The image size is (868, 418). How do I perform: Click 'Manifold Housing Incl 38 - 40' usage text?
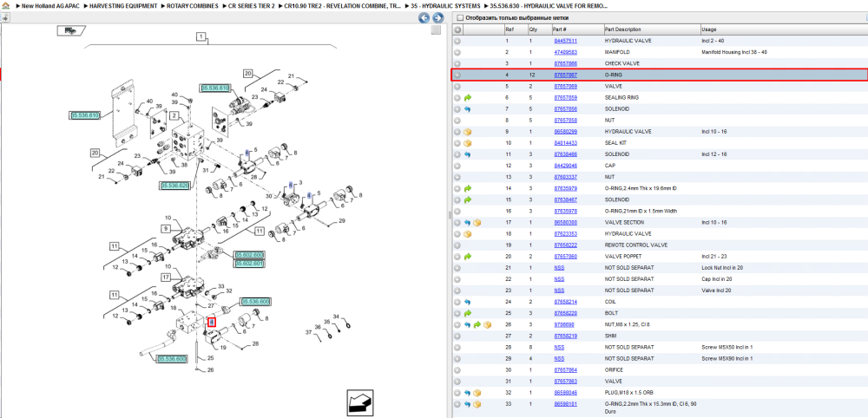[x=734, y=53]
